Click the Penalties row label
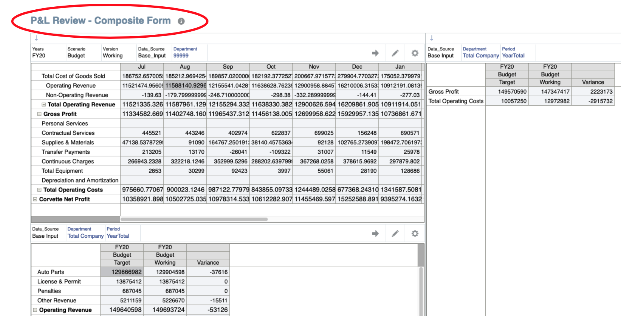This screenshot has height=321, width=644. coord(49,291)
